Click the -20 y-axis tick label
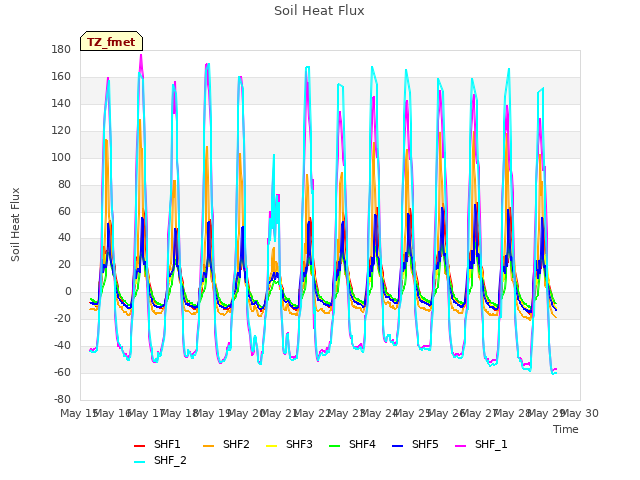This screenshot has height=480, width=640. [x=62, y=318]
